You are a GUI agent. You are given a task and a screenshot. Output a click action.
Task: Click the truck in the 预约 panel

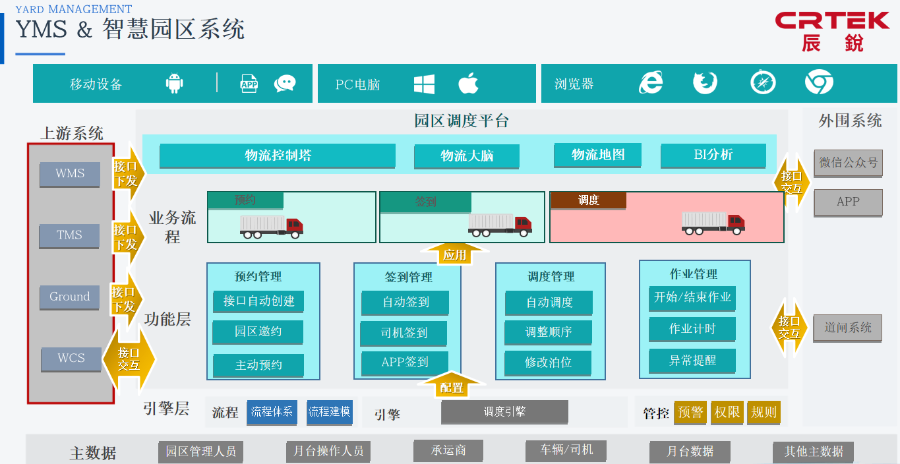(271, 226)
